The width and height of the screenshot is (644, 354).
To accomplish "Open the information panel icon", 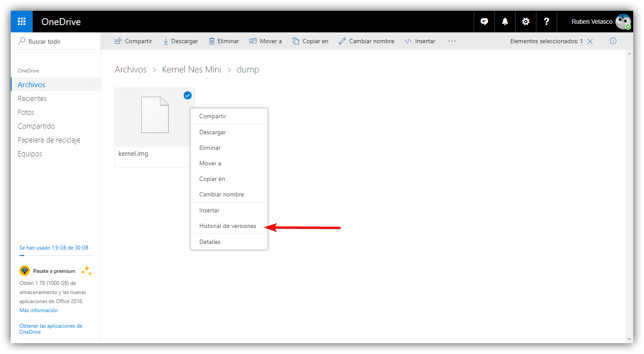I will pyautogui.click(x=613, y=41).
